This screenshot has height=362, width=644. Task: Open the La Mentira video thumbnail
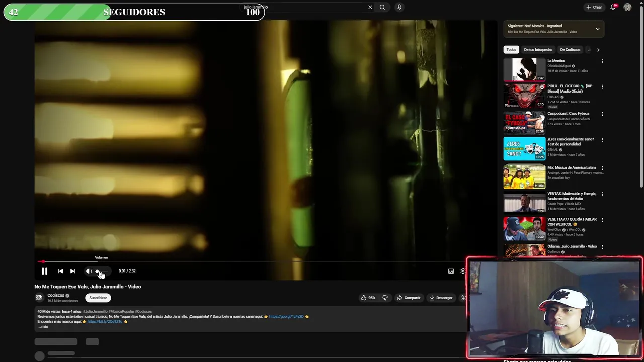(524, 69)
